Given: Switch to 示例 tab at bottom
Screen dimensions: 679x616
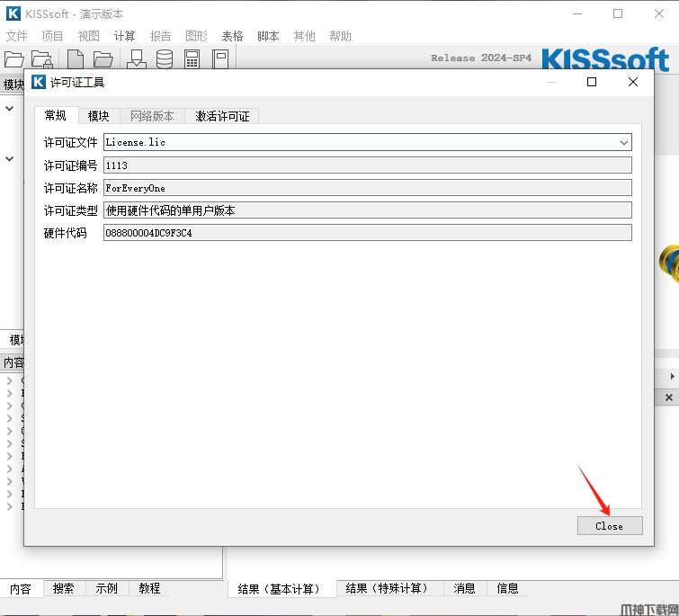Looking at the screenshot, I should [106, 588].
